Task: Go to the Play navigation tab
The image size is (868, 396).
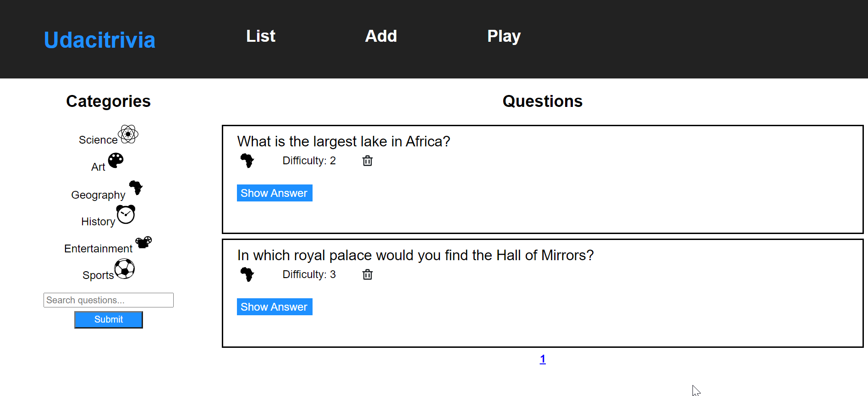Action: click(504, 36)
